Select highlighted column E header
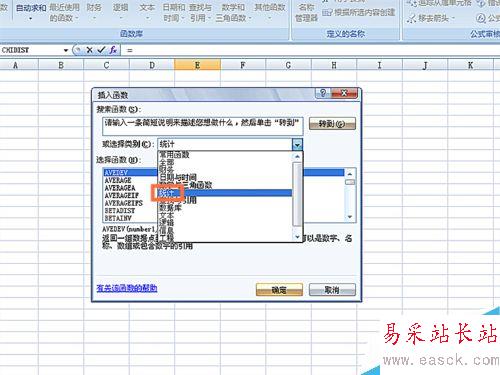Image resolution: width=500 pixels, height=375 pixels. [x=197, y=65]
